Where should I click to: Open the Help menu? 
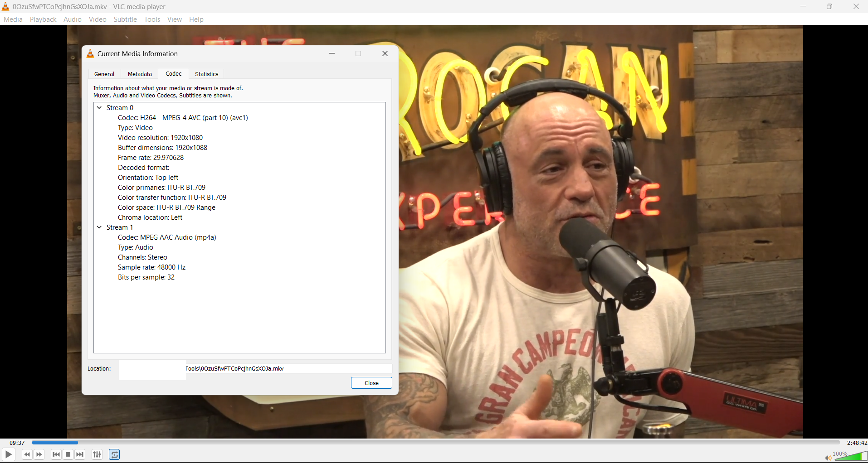196,19
